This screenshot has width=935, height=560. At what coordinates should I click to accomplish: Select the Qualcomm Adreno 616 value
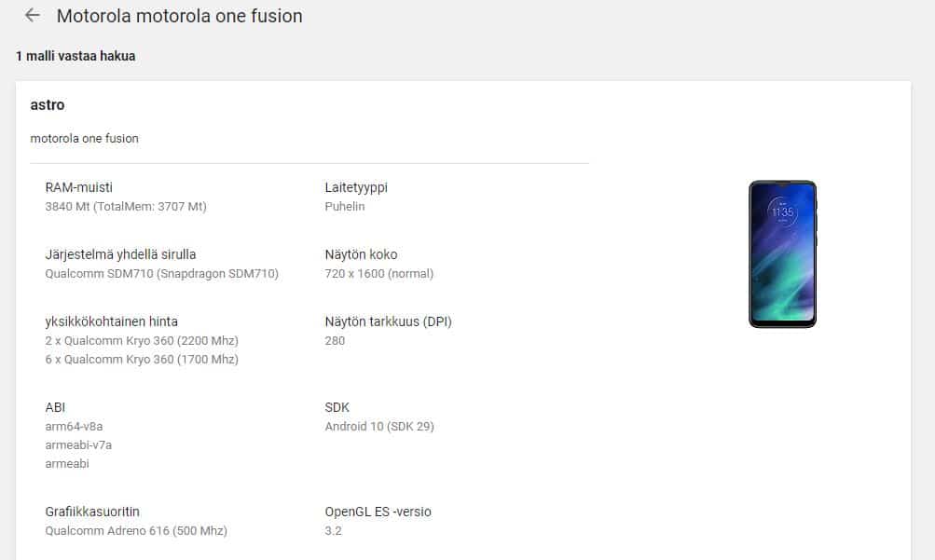pyautogui.click(x=136, y=531)
